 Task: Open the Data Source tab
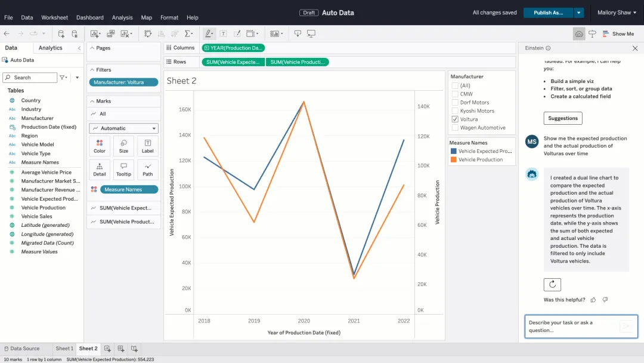pos(22,349)
